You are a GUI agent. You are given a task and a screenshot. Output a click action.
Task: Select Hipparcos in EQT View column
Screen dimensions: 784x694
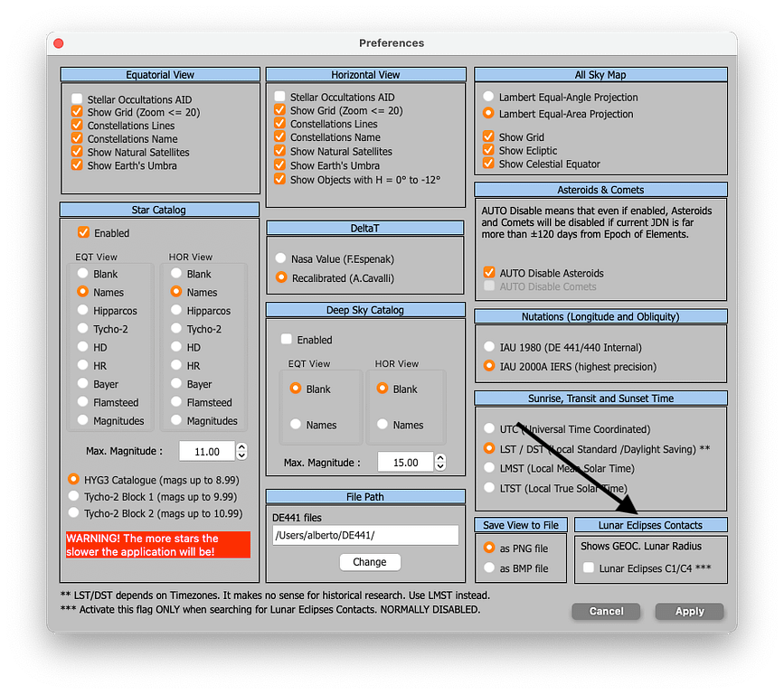click(83, 310)
